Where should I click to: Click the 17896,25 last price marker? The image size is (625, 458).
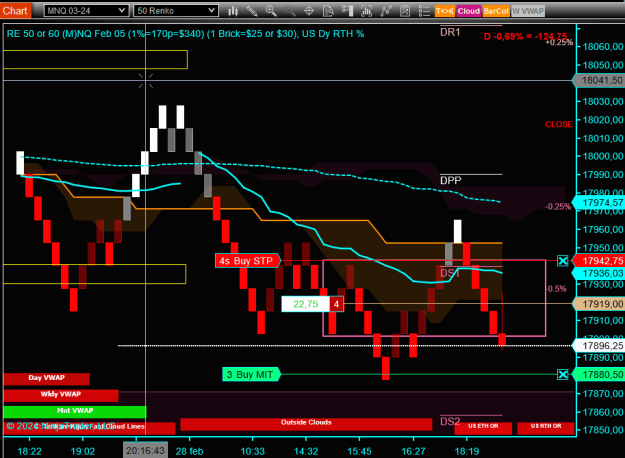click(598, 346)
